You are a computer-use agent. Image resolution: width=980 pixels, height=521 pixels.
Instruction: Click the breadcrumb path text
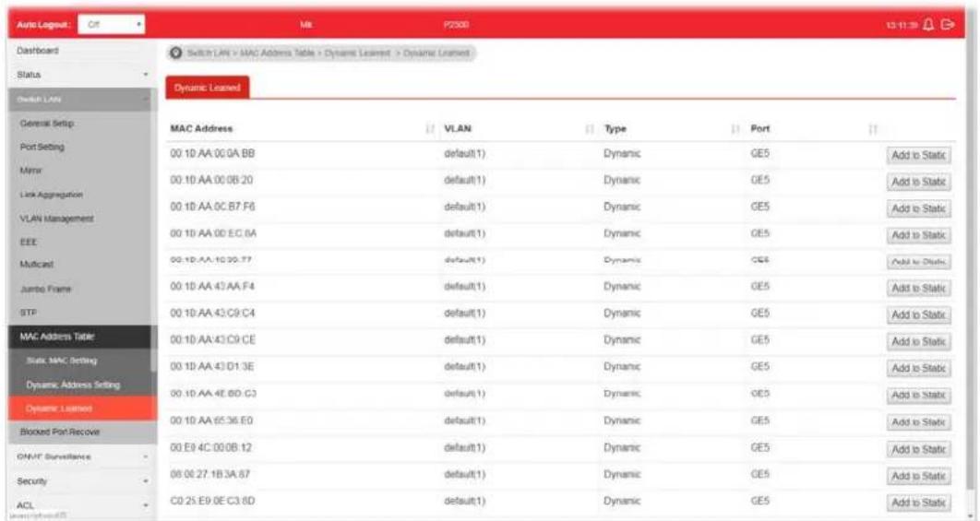click(x=329, y=53)
